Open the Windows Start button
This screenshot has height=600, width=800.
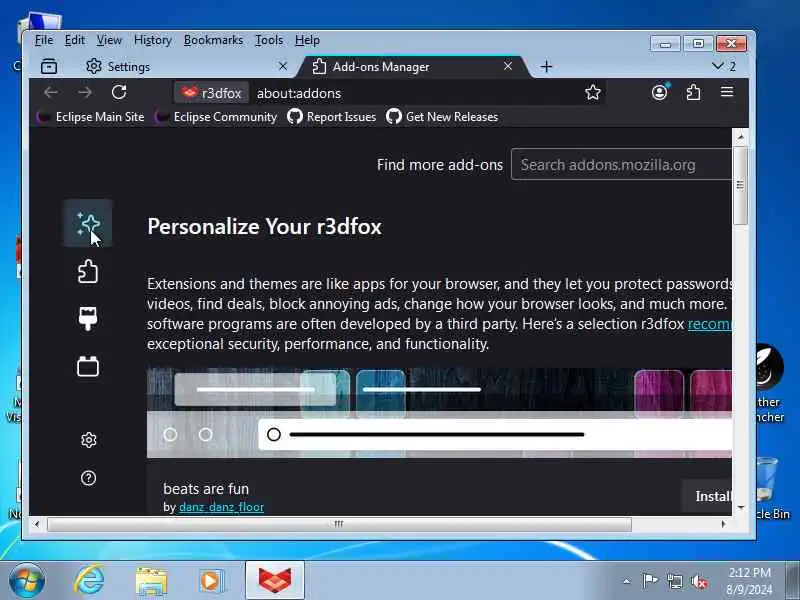coord(27,581)
